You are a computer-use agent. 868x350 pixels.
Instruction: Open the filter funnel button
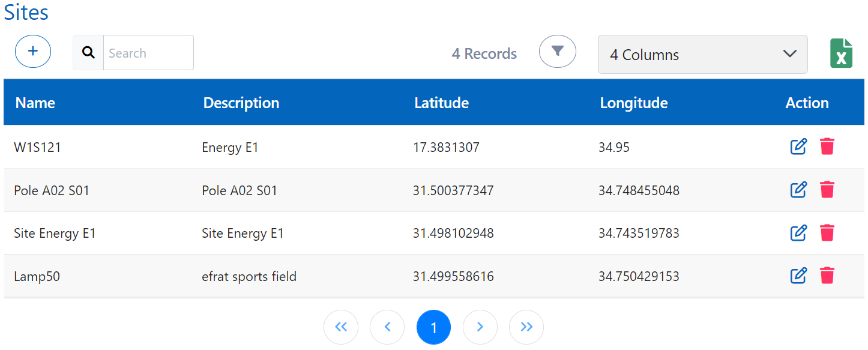pyautogui.click(x=557, y=51)
